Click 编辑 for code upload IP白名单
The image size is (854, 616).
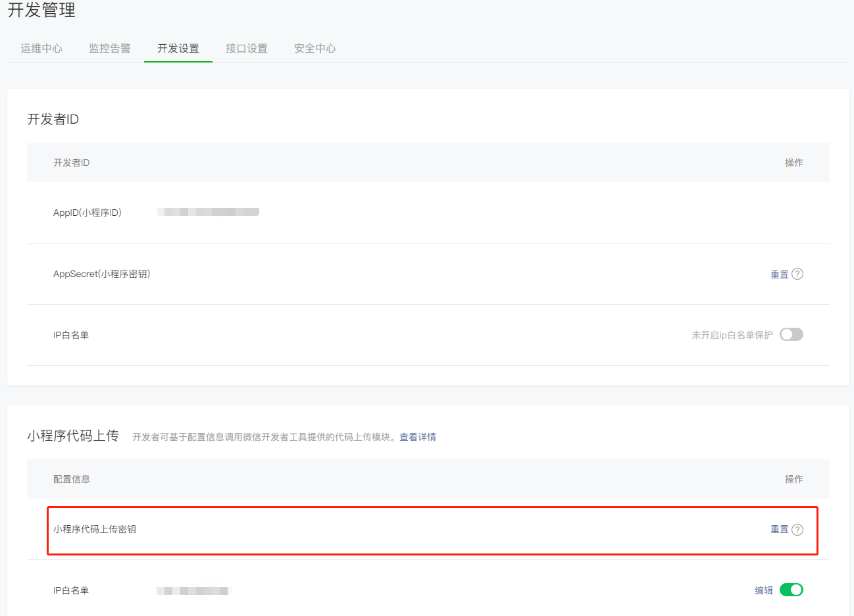point(763,590)
